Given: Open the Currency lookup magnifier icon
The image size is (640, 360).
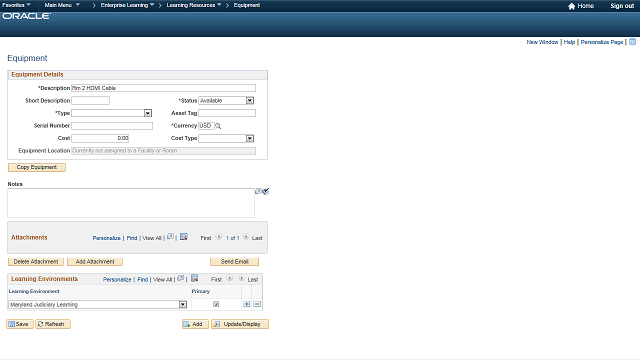Looking at the screenshot, I should [x=218, y=126].
